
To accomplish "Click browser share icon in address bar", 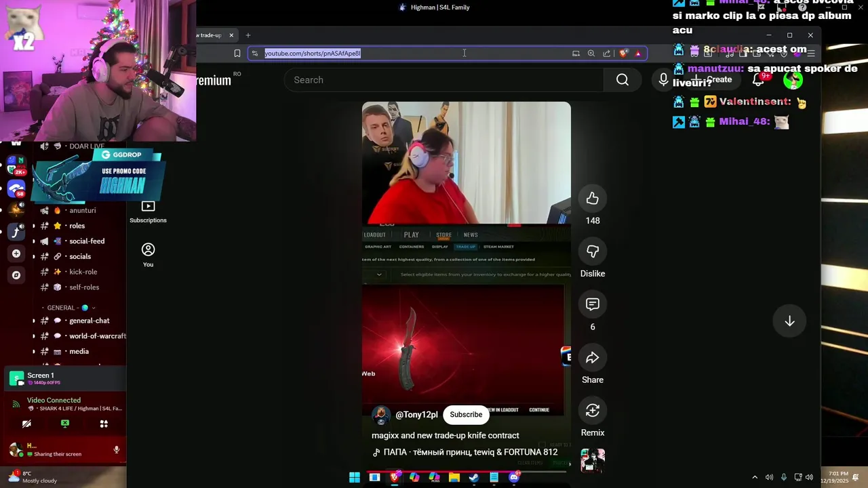I will tap(606, 54).
